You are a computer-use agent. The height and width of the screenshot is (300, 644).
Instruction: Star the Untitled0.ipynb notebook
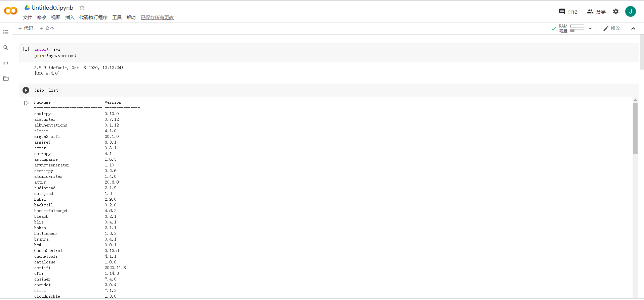pyautogui.click(x=82, y=7)
